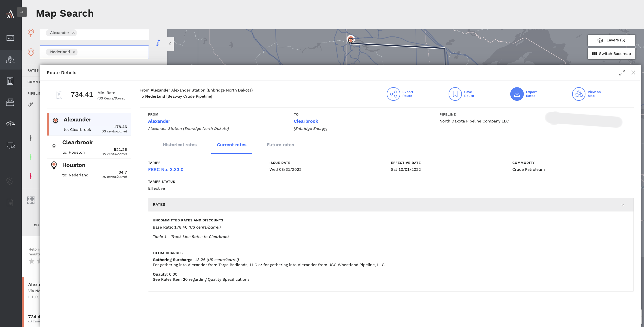Image resolution: width=644 pixels, height=327 pixels.
Task: Open the speedometer gauge icon in the sidebar
Action: [x=10, y=124]
